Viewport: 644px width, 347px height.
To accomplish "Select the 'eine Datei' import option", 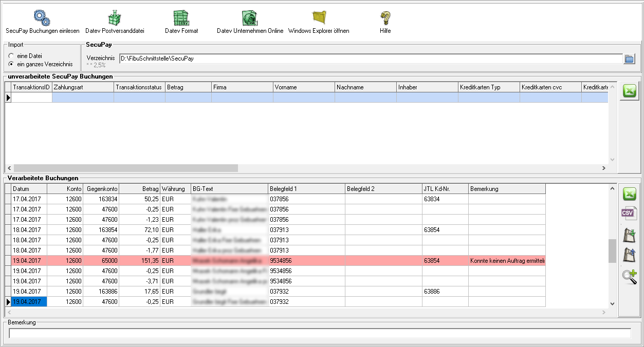I will (11, 55).
